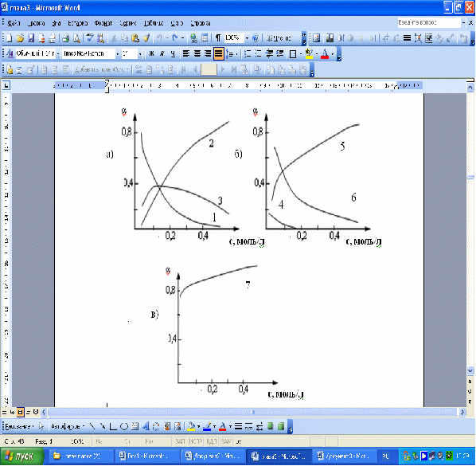The width and height of the screenshot is (476, 466).
Task: Open the font name dropdown
Action: pos(118,54)
